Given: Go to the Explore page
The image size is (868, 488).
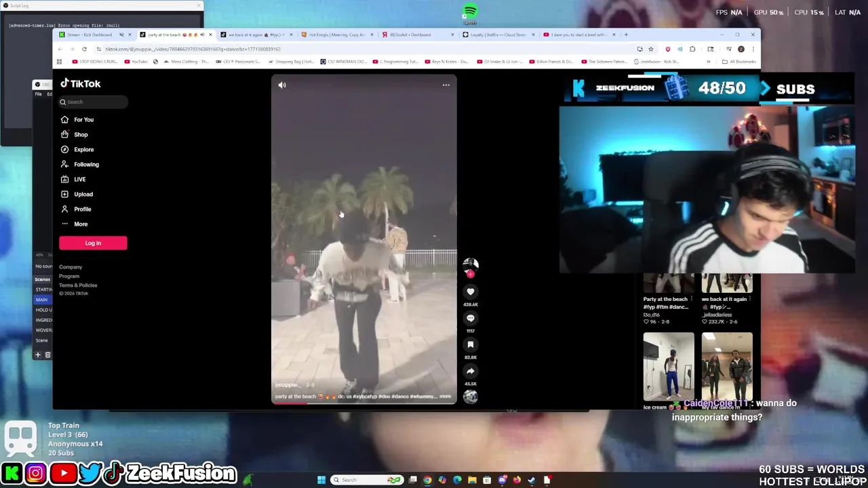Looking at the screenshot, I should [77, 149].
